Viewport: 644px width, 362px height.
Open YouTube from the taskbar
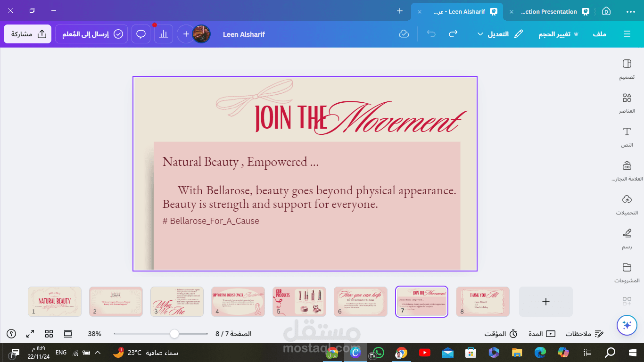click(x=424, y=353)
